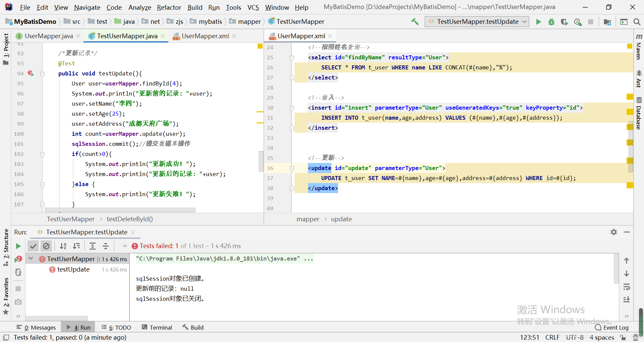Sort tests alphabetically
The image size is (644, 342).
63,246
